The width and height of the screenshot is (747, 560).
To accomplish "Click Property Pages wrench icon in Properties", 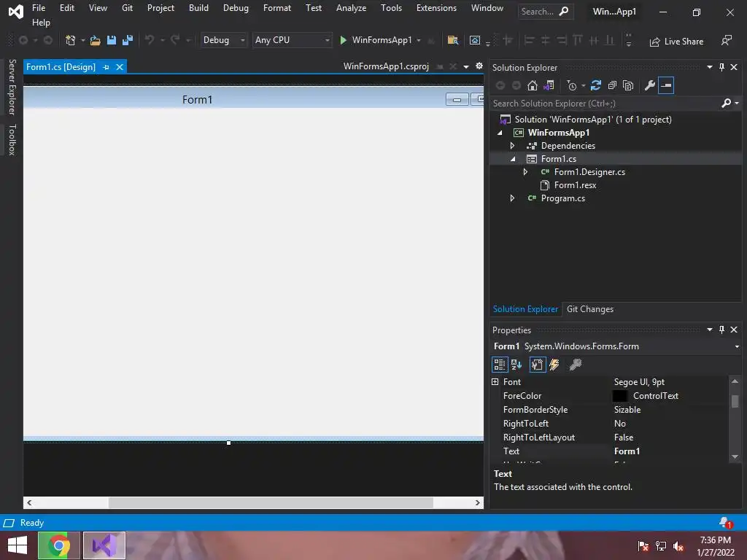I will click(x=576, y=365).
